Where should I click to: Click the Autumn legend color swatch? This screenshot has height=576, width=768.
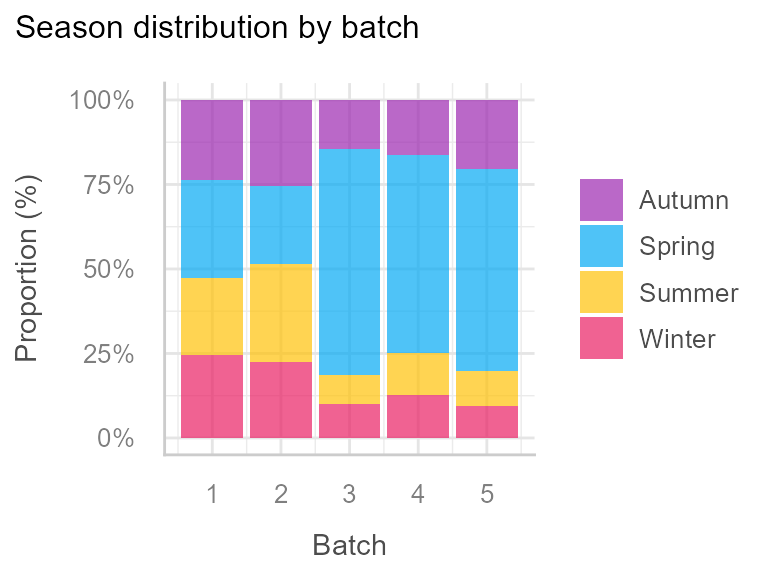601,200
